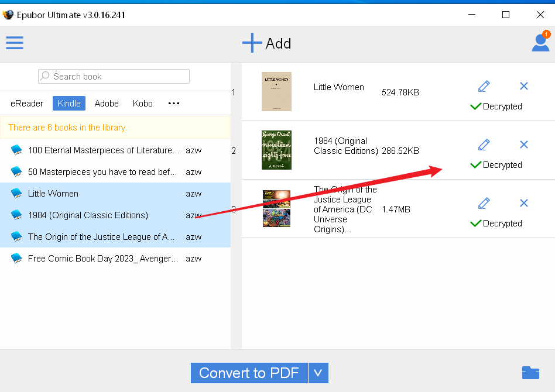Click the 1.47MB file size
The width and height of the screenshot is (555, 392).
click(396, 209)
